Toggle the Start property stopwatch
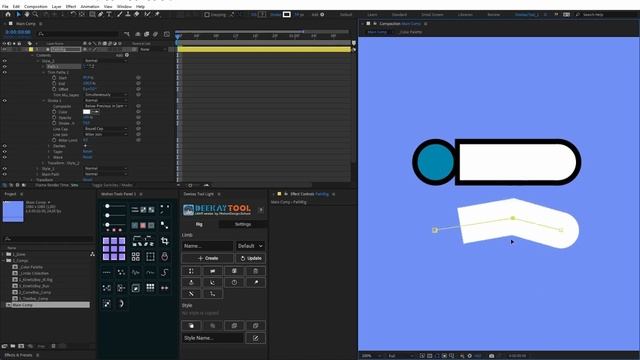Viewport: 640px width, 360px height. pyautogui.click(x=54, y=78)
